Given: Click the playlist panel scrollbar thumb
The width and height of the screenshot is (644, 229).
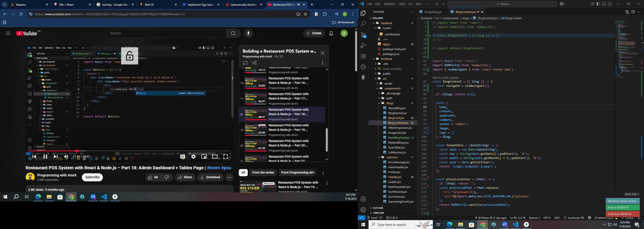Looking at the screenshot, I should [326, 140].
